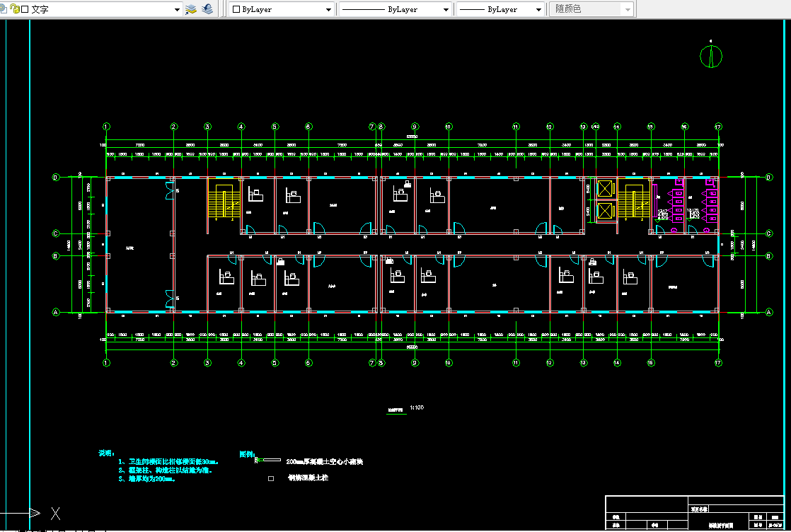This screenshot has width=791, height=532.
Task: Select the lower elevator shaft symbol
Action: click(x=604, y=211)
